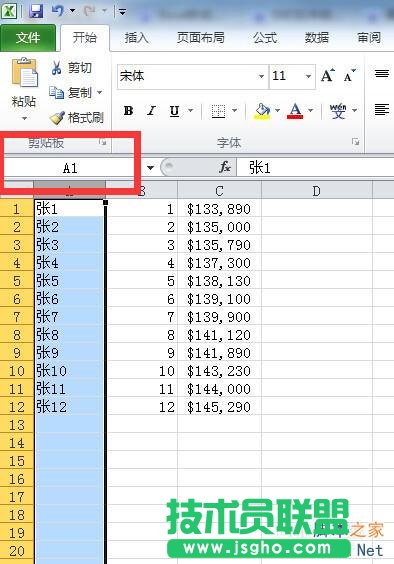The width and height of the screenshot is (394, 564).
Task: Click the align text left icon
Action: pos(382,109)
